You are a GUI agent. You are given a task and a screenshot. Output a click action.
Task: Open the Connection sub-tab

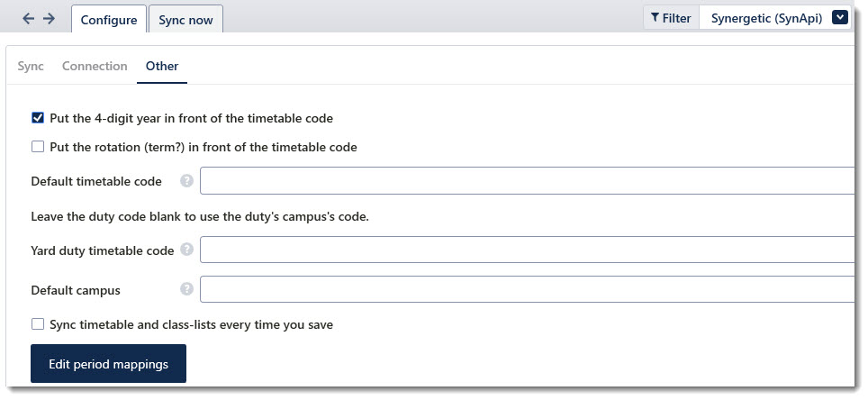click(x=95, y=66)
